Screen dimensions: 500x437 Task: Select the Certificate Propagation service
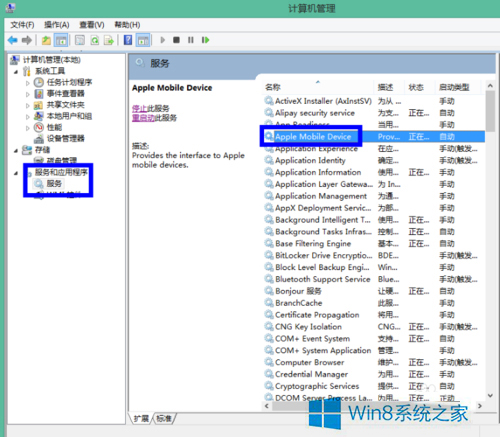point(317,315)
